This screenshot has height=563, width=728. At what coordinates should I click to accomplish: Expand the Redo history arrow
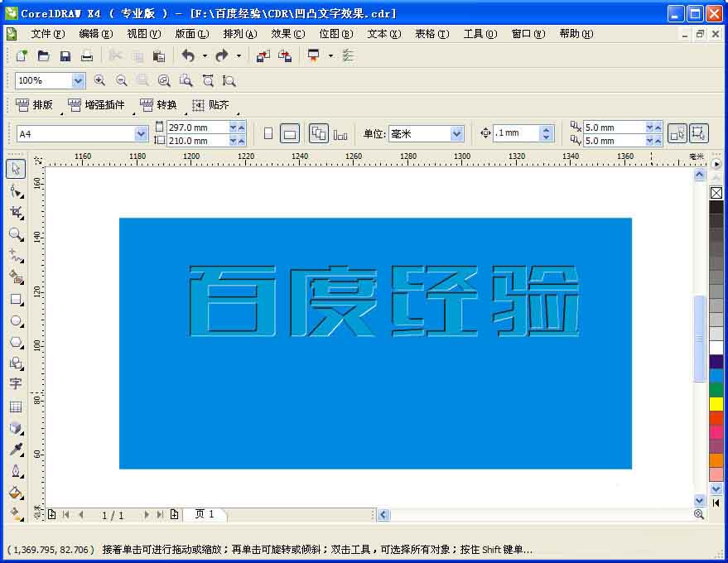tap(239, 56)
